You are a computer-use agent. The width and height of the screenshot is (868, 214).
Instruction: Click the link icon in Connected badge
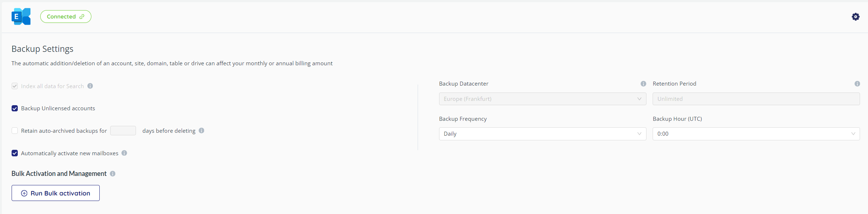click(x=82, y=17)
